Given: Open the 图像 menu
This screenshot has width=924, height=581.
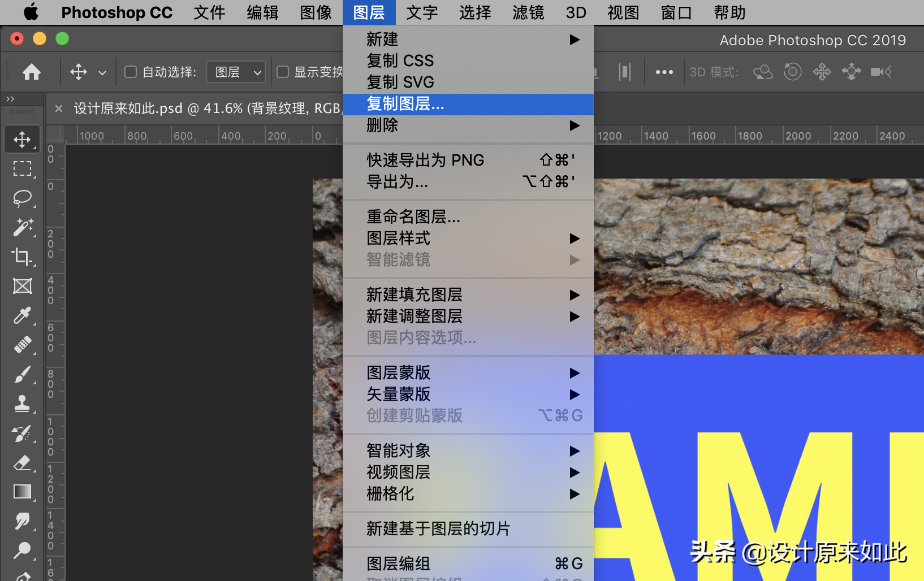Looking at the screenshot, I should click(316, 12).
